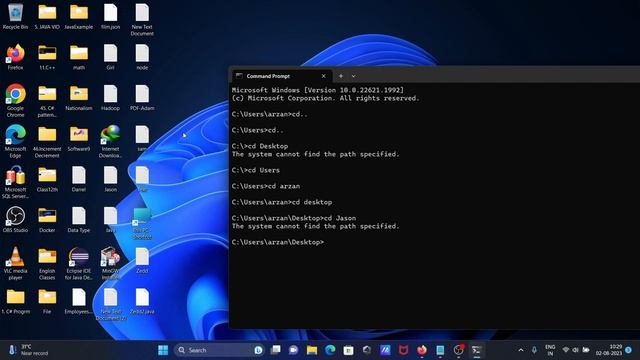This screenshot has width=640, height=360.
Task: Show hidden system tray icons
Action: [x=521, y=350]
